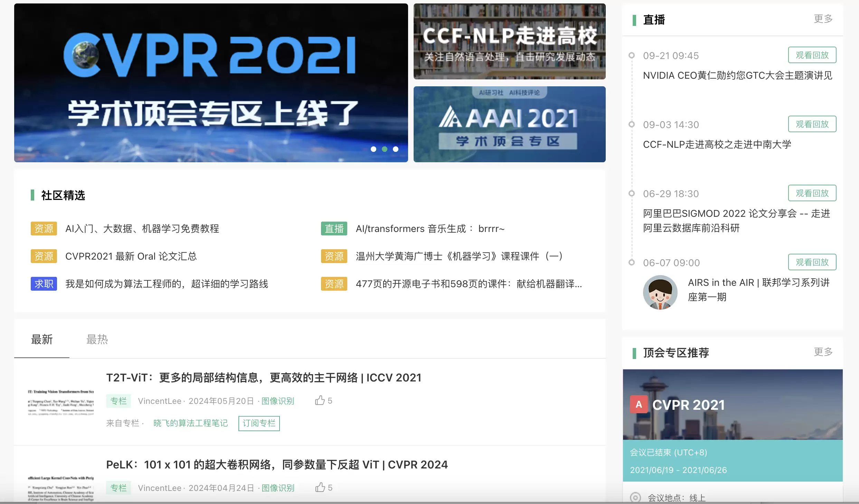Click the 09-21 09:45 timeline marker
The image size is (859, 504).
631,55
